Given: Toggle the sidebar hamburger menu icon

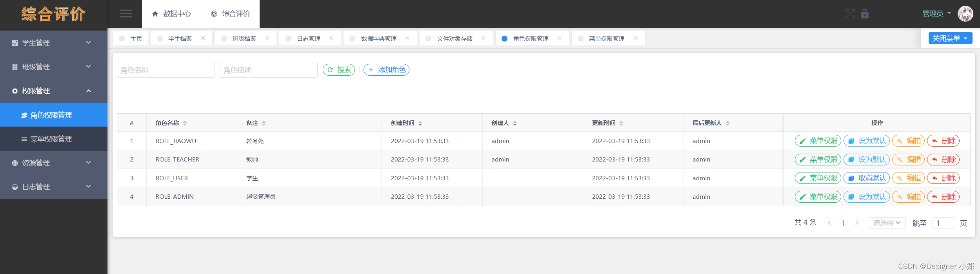Looking at the screenshot, I should coord(126,14).
